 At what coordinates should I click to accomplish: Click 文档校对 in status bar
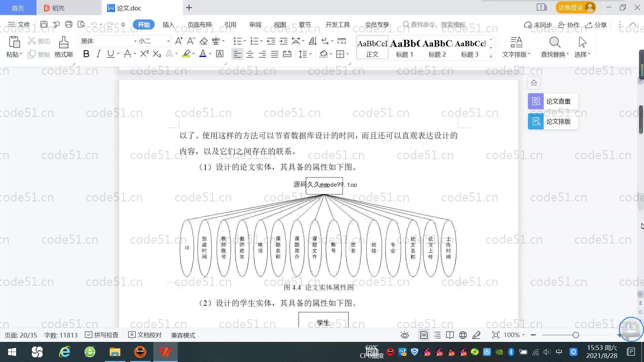pyautogui.click(x=145, y=335)
